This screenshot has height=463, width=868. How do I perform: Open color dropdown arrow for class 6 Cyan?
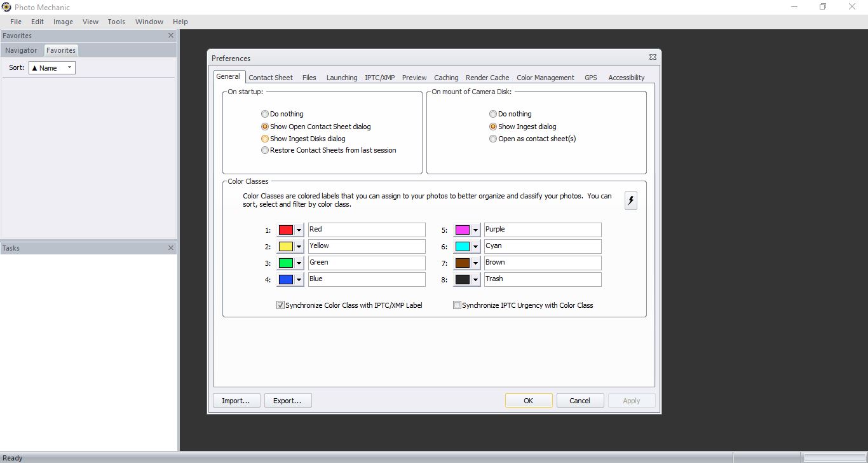[475, 247]
